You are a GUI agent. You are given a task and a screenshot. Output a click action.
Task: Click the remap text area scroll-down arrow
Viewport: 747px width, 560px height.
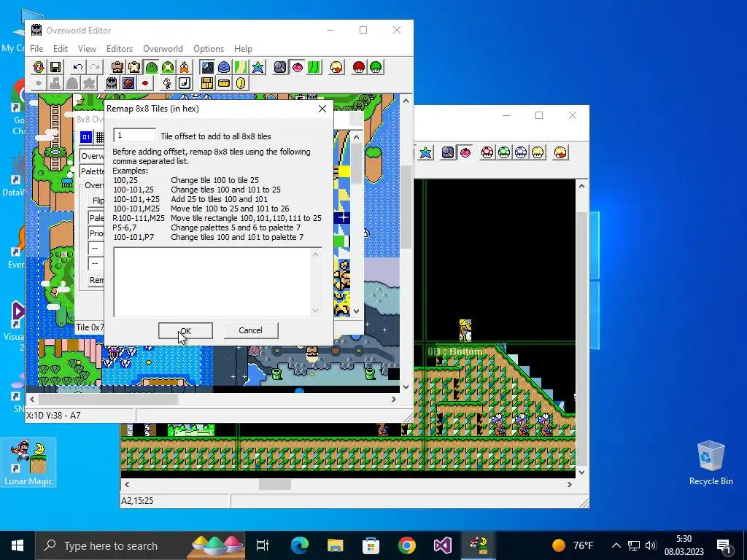[x=315, y=310]
